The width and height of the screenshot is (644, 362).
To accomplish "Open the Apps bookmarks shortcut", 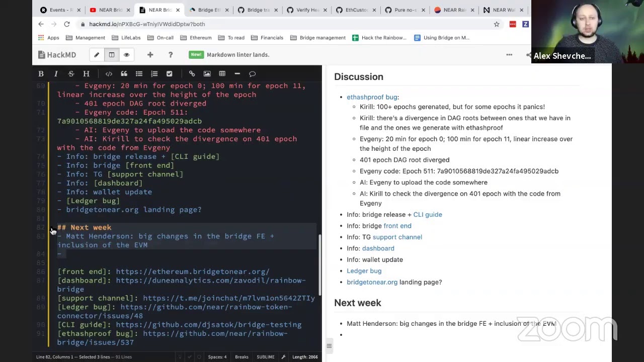I will (49, 38).
